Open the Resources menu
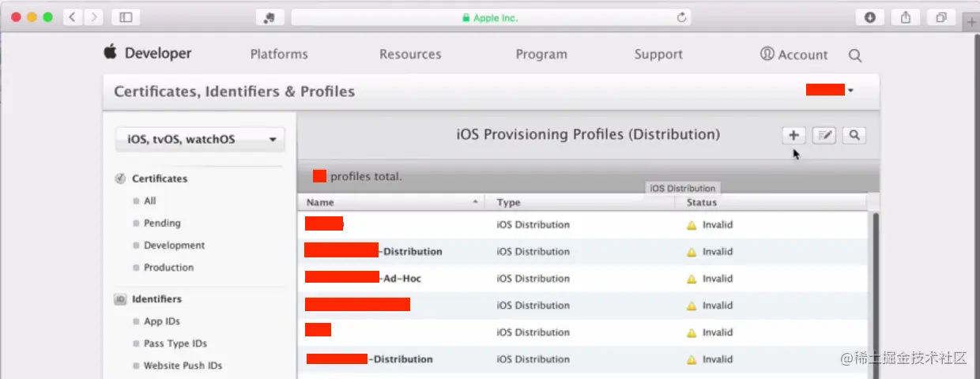This screenshot has height=379, width=980. pyautogui.click(x=410, y=54)
